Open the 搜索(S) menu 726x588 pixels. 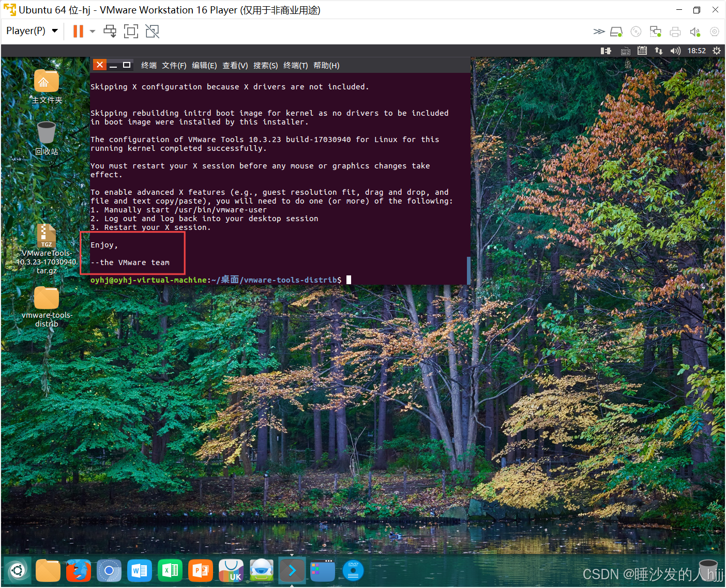tap(265, 65)
